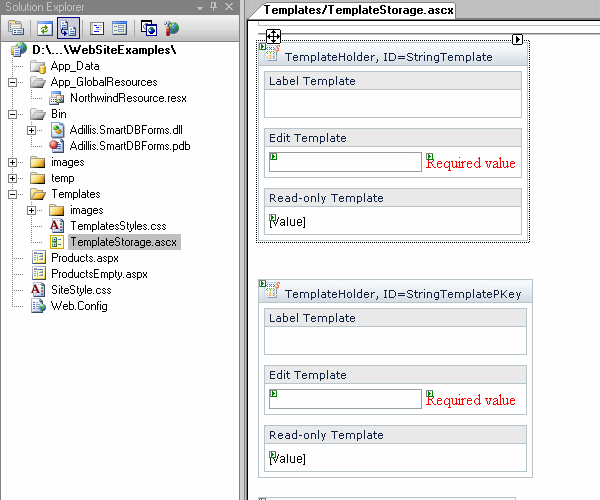Select the [Value] label in StringTemplate
Image resolution: width=600 pixels, height=500 pixels.
pyautogui.click(x=287, y=221)
